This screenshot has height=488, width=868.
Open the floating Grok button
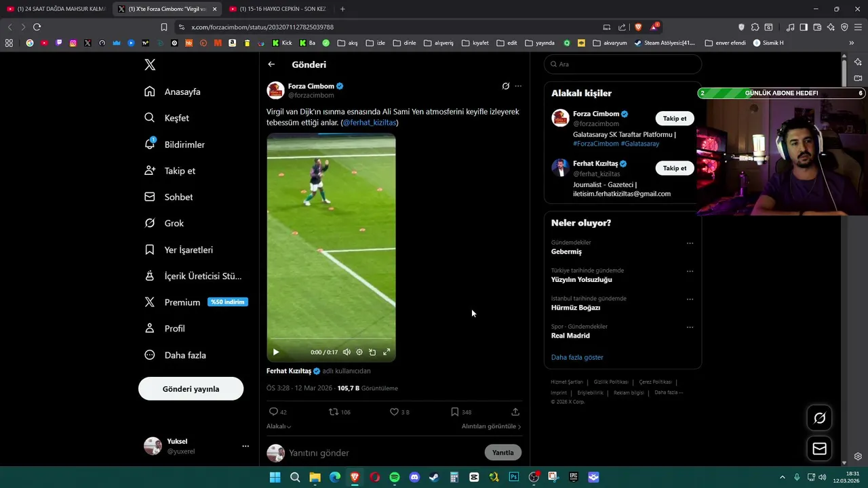point(819,418)
